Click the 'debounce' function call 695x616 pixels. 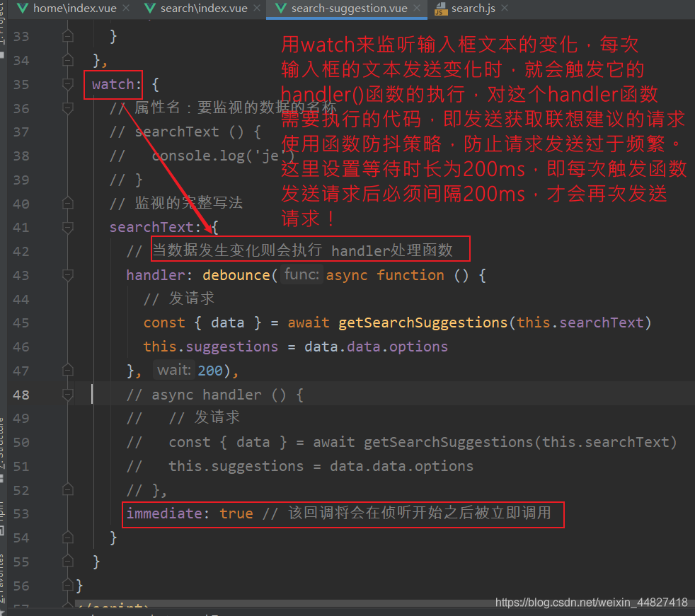pyautogui.click(x=236, y=275)
